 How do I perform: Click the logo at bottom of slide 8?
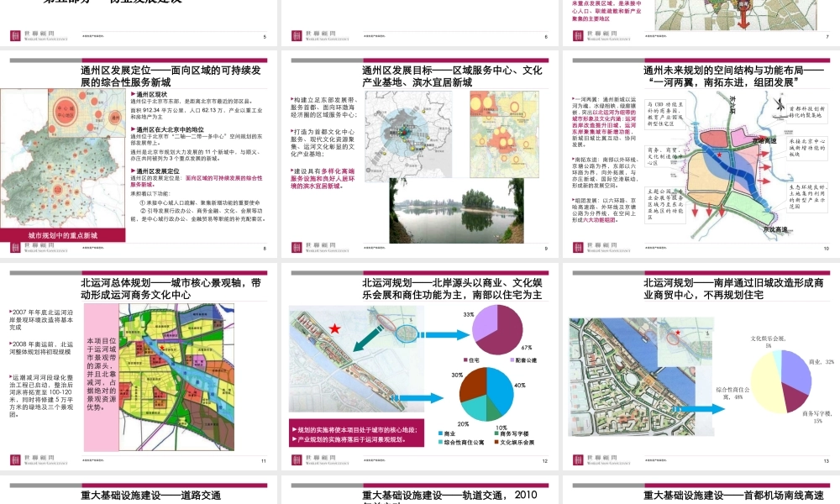point(39,248)
